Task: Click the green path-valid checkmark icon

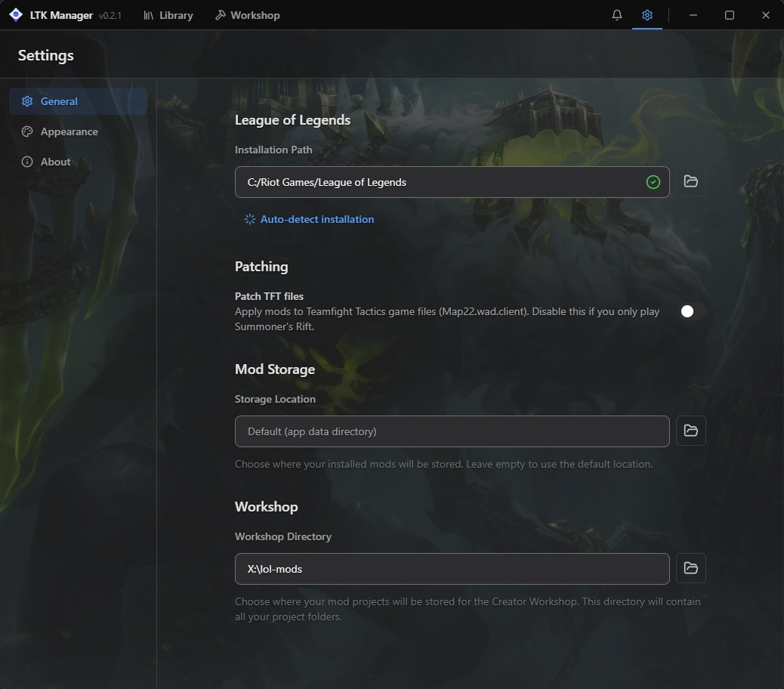Action: click(653, 182)
